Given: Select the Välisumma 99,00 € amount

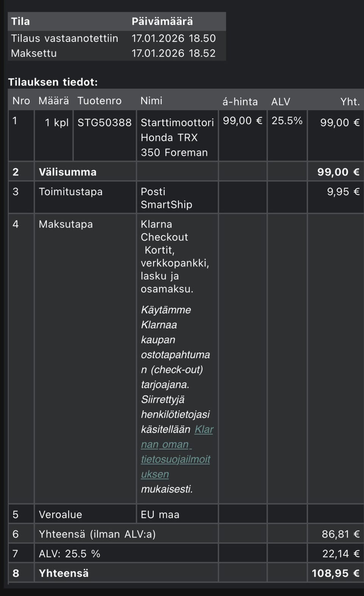Looking at the screenshot, I should pos(338,172).
